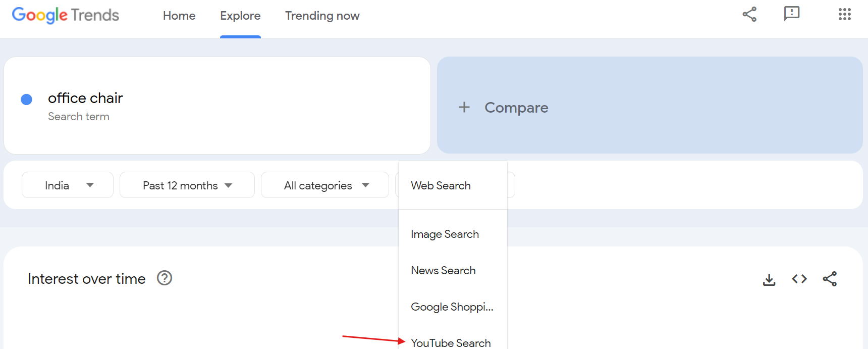The image size is (868, 349).
Task: Download the Interest over time data as CSV
Action: coord(769,278)
